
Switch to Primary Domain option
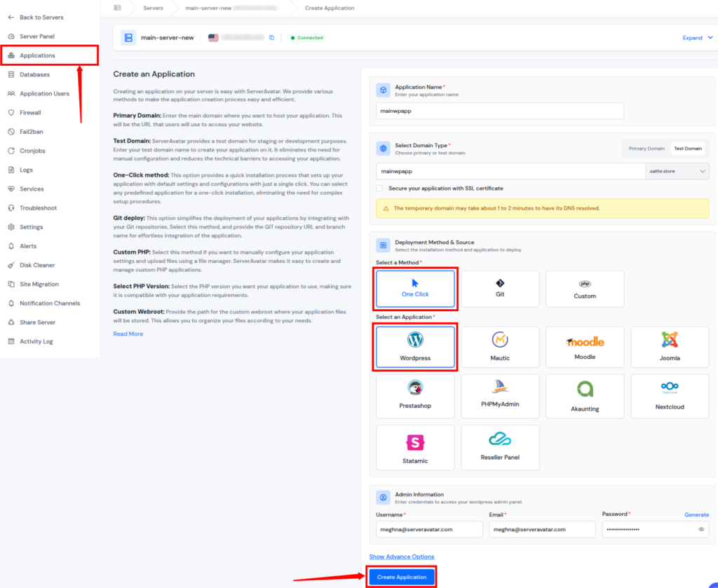click(x=646, y=149)
